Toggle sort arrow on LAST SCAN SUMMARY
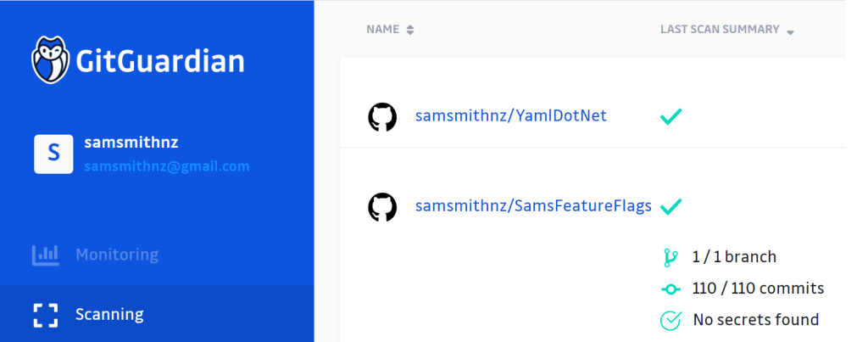The image size is (868, 342). click(791, 32)
